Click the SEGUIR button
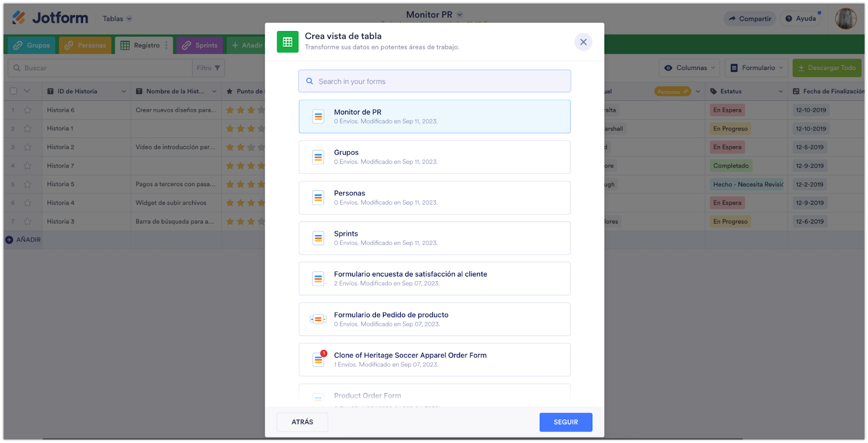868x443 pixels. tap(565, 422)
